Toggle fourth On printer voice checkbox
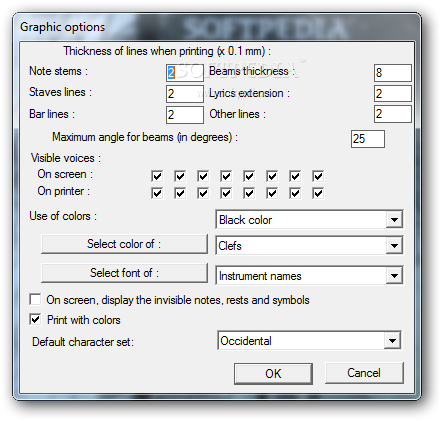Screen dimensions: 442x421 (x=226, y=193)
